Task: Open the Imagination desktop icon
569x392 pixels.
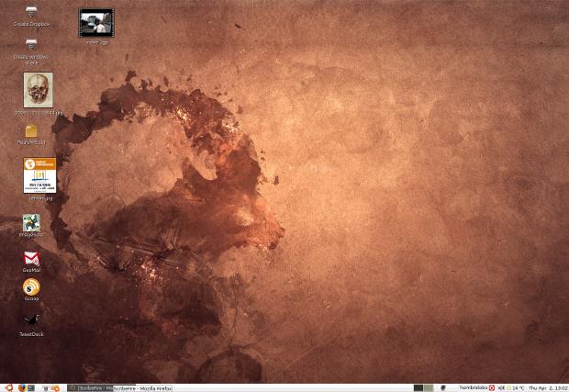Action: [31, 222]
